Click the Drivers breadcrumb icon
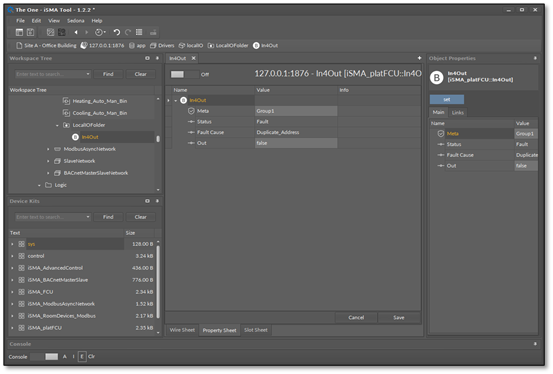This screenshot has height=374, width=553. click(x=153, y=46)
